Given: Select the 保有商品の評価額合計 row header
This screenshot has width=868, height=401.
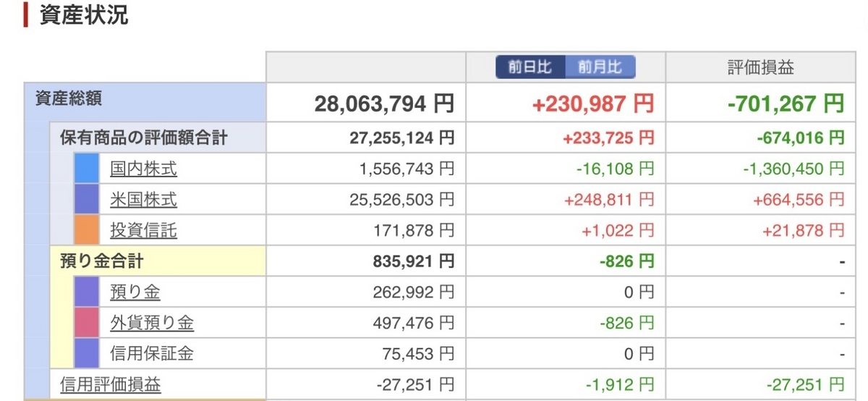Looking at the screenshot, I should point(157,138).
